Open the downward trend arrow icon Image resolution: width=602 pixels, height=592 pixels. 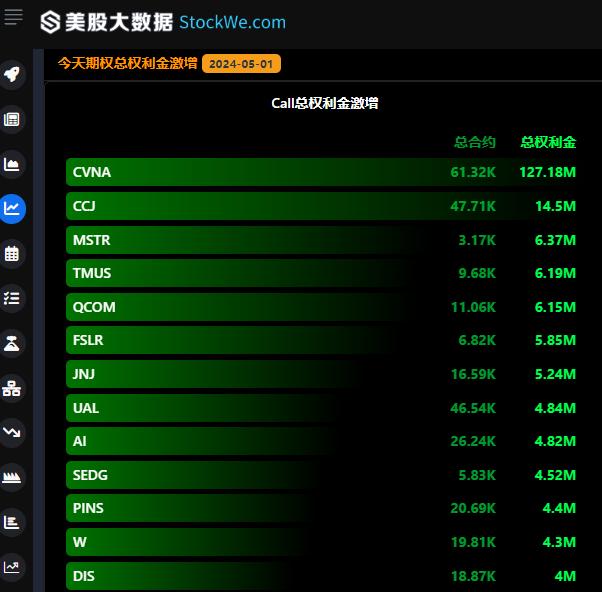click(12, 433)
